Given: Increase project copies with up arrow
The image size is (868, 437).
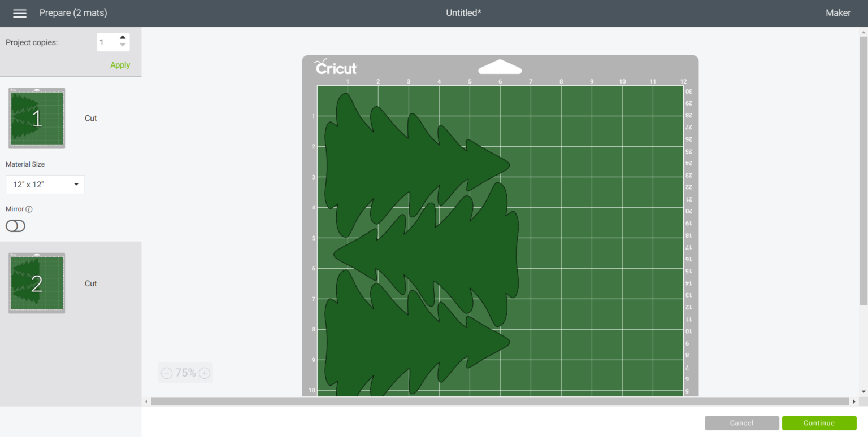Looking at the screenshot, I should pyautogui.click(x=123, y=38).
